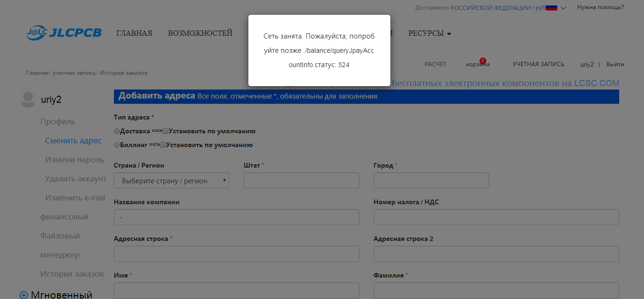
Task: Go to ГЛАВНАЯ in navigation bar
Action: click(134, 33)
